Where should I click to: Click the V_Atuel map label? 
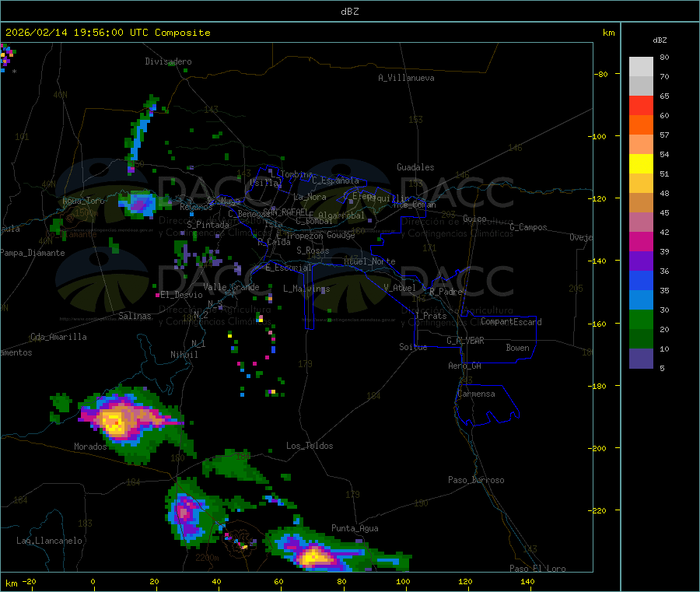tap(400, 288)
